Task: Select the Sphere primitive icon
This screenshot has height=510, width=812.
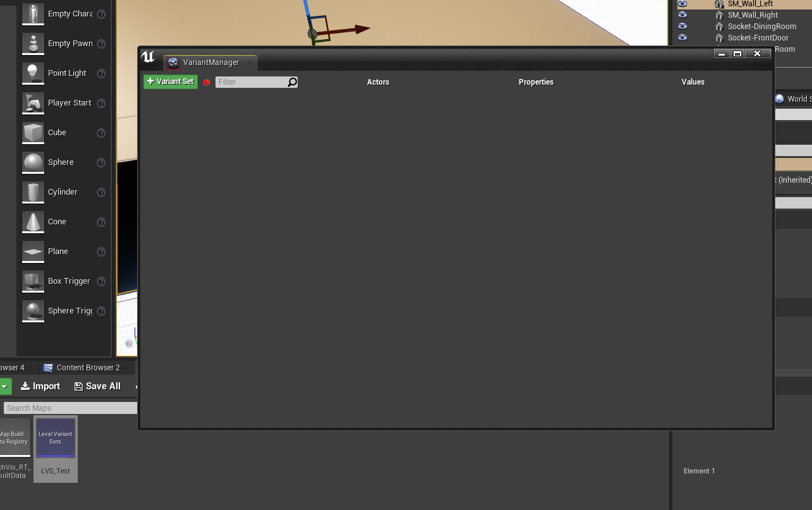Action: pos(33,162)
